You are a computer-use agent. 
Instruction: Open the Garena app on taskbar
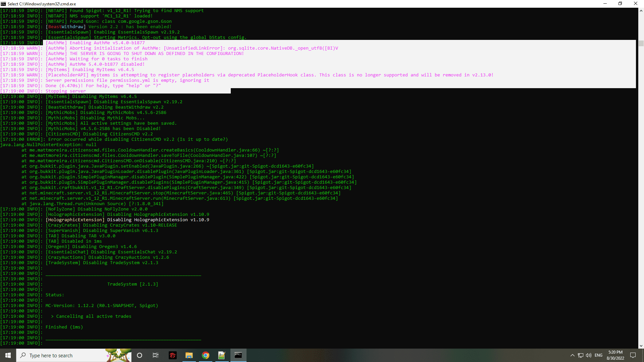tap(172, 355)
